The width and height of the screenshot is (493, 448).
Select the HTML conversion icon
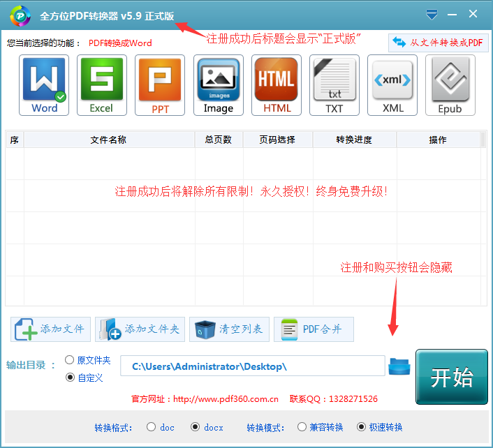click(277, 85)
